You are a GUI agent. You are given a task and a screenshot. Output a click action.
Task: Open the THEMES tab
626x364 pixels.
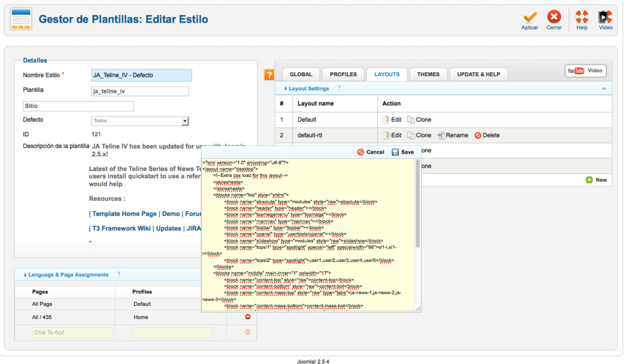[429, 75]
